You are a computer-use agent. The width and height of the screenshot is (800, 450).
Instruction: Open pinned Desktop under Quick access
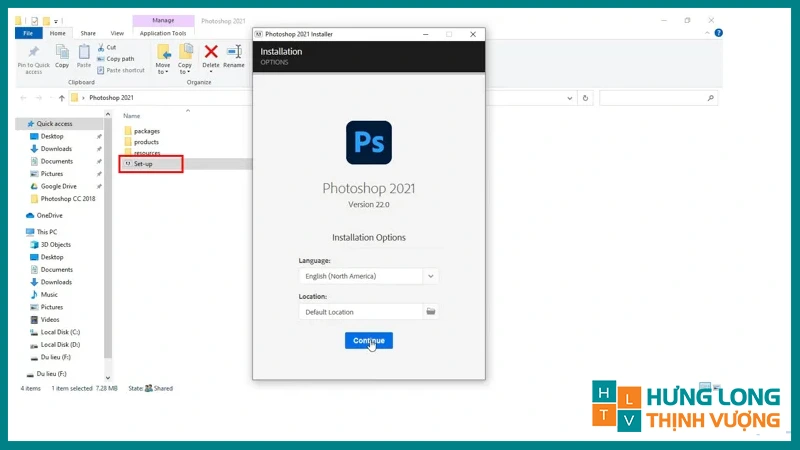click(52, 136)
